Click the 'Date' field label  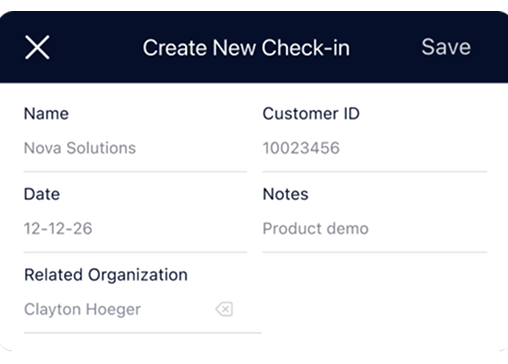(x=42, y=194)
